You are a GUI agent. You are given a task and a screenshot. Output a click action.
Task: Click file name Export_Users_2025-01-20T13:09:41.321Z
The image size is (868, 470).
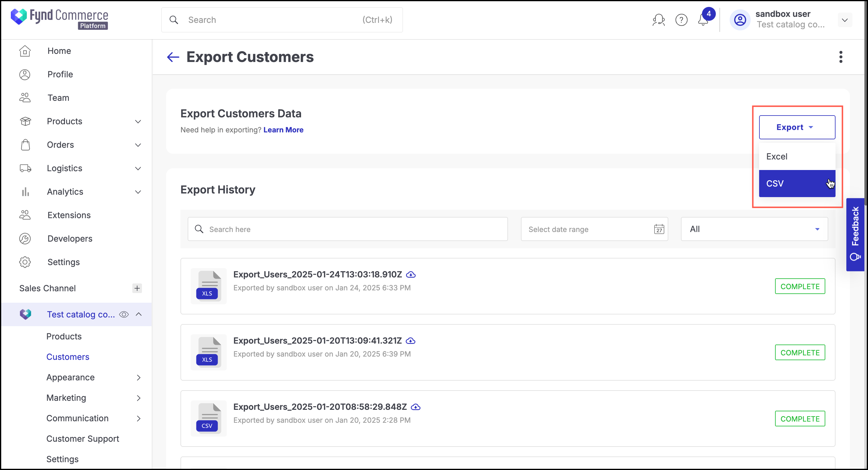pos(318,341)
